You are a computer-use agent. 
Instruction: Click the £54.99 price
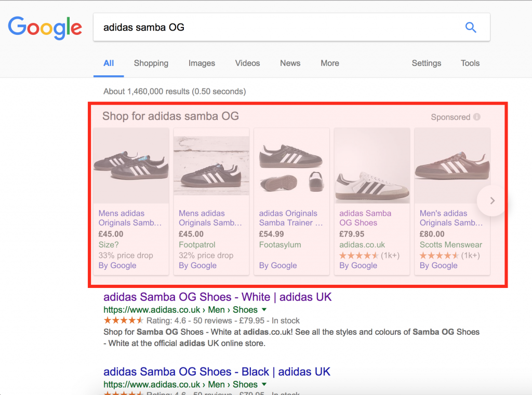pos(271,234)
